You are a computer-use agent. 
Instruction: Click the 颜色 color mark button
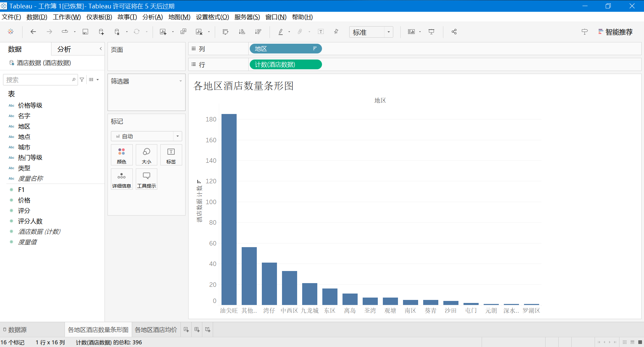pyautogui.click(x=122, y=155)
